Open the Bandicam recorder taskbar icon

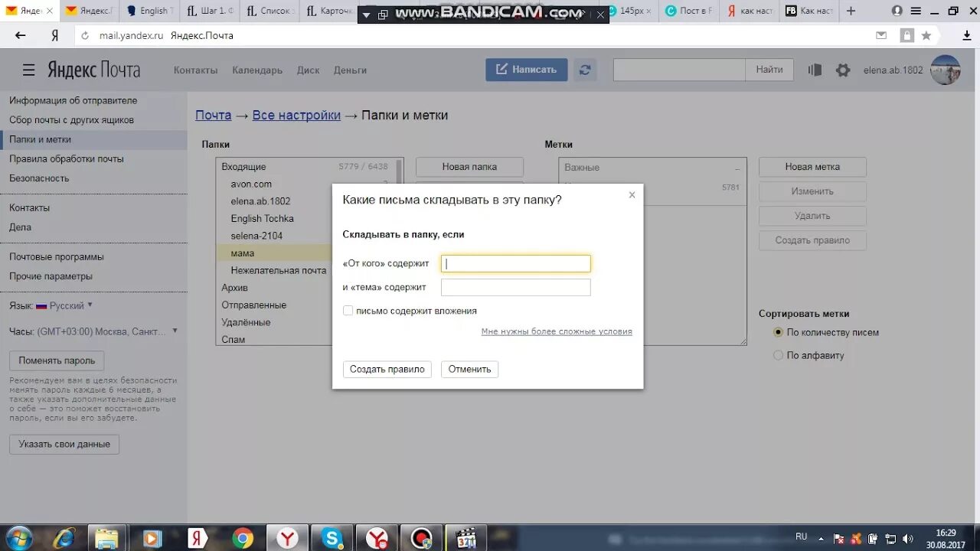click(421, 538)
